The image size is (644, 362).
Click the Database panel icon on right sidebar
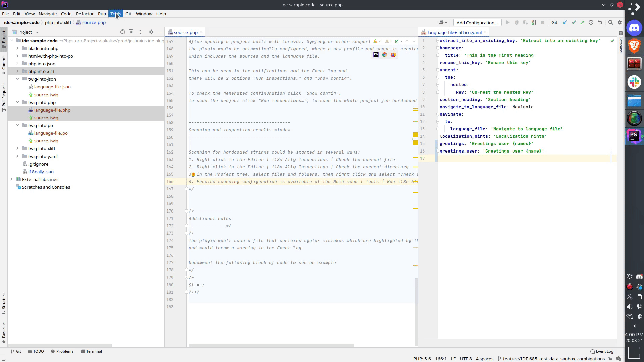621,40
